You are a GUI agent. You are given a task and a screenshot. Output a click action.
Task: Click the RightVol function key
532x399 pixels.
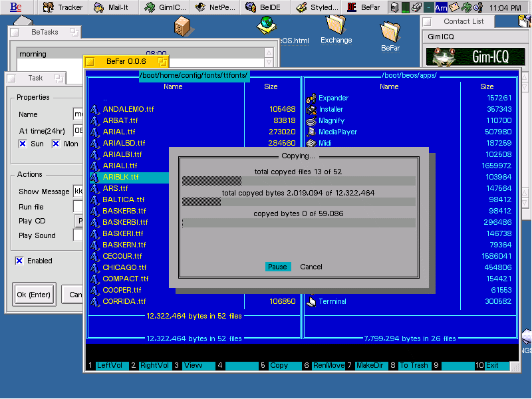[154, 365]
